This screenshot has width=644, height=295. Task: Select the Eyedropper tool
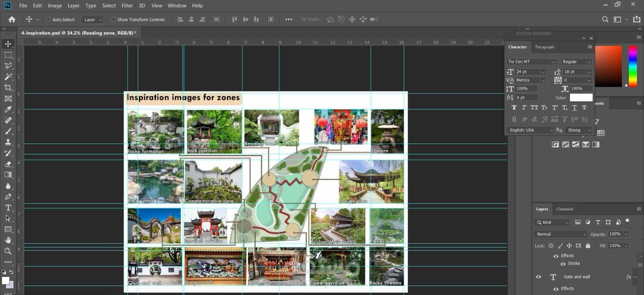tap(8, 109)
